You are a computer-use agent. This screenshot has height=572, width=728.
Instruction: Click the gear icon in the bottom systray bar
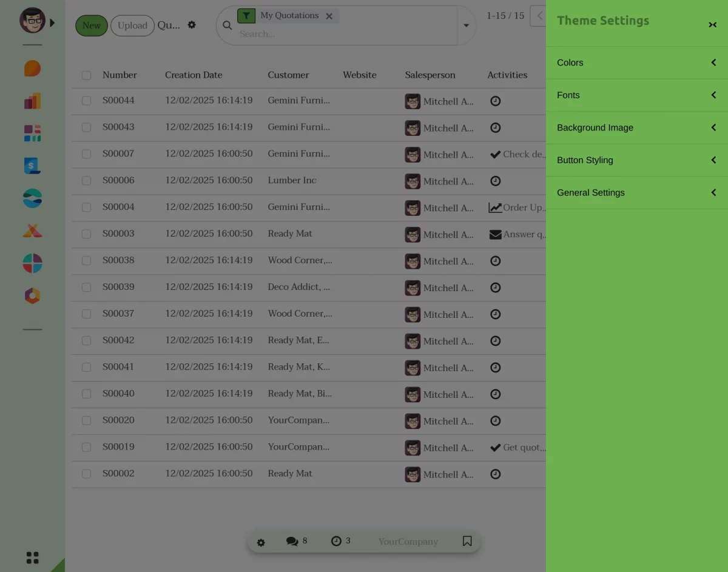coord(261,542)
